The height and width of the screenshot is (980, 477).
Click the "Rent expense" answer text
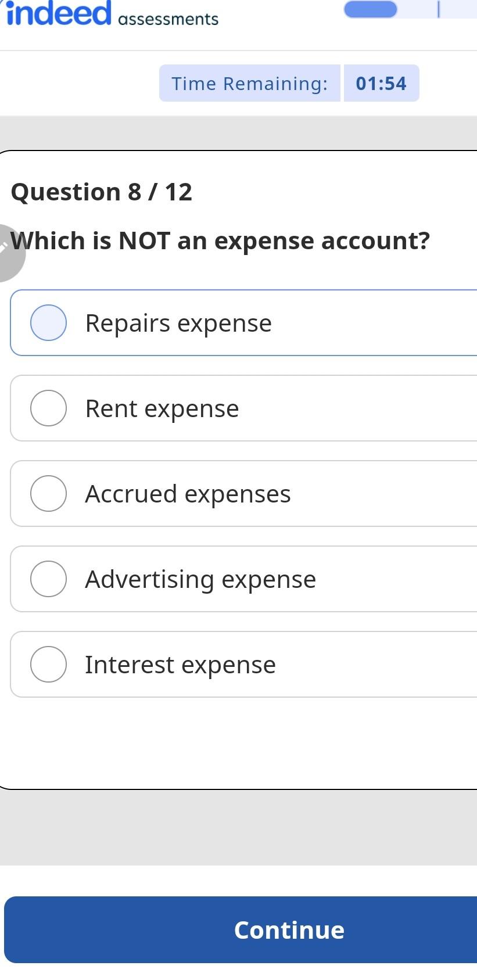pos(162,408)
